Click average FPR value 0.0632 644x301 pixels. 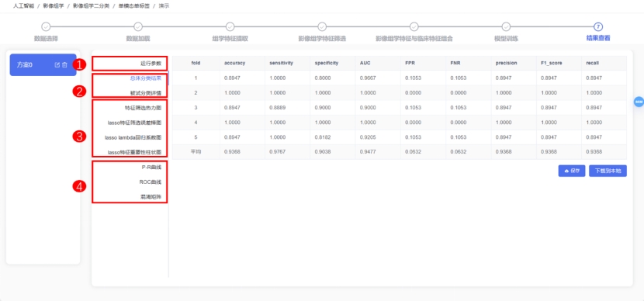coord(413,152)
